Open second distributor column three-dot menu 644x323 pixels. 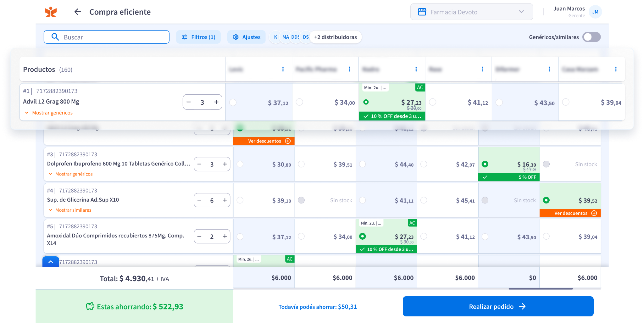click(x=350, y=69)
